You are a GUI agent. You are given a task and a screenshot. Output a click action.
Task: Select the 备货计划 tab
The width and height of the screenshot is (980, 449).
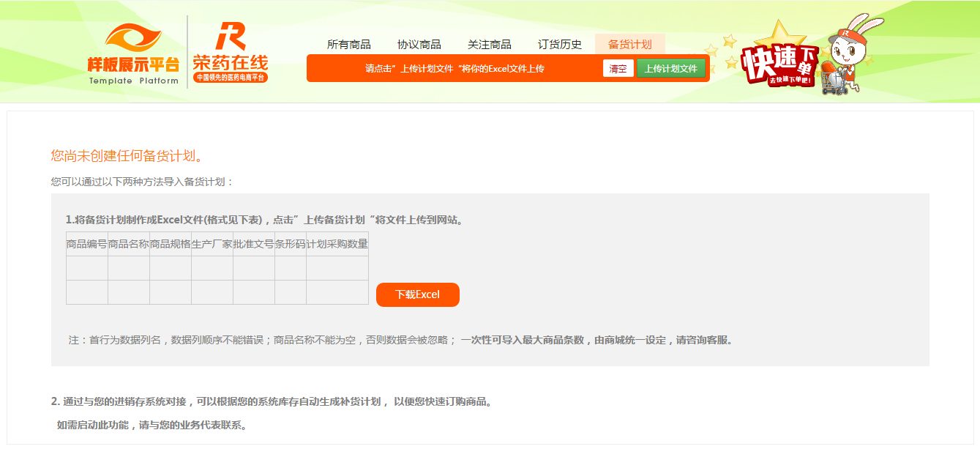(x=629, y=44)
